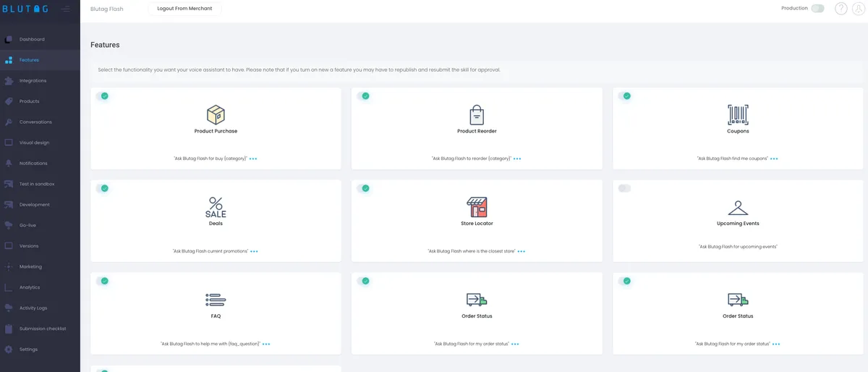
Task: Click the Visual design sidebar icon
Action: tap(9, 143)
